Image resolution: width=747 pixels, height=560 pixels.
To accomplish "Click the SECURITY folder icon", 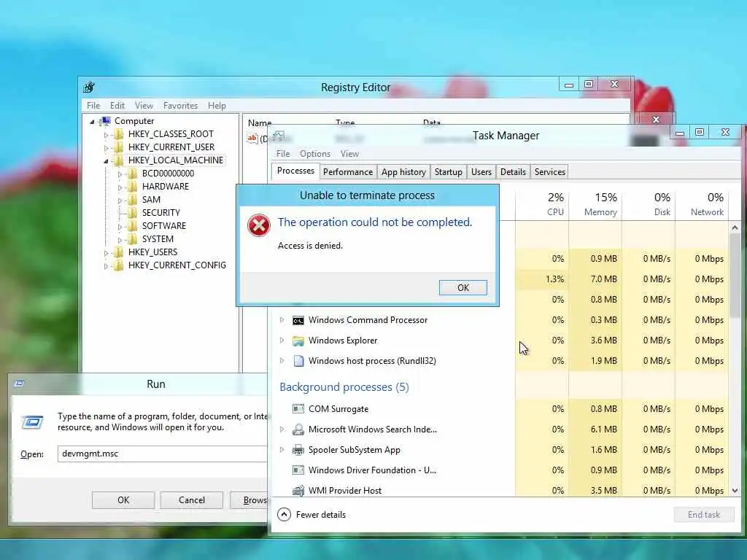I will [x=133, y=213].
